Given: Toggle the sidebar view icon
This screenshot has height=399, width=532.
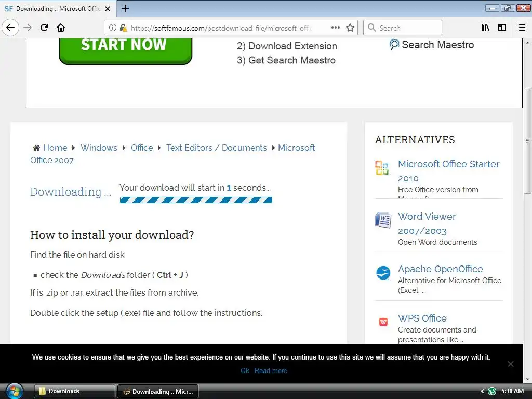Looking at the screenshot, I should [x=502, y=28].
